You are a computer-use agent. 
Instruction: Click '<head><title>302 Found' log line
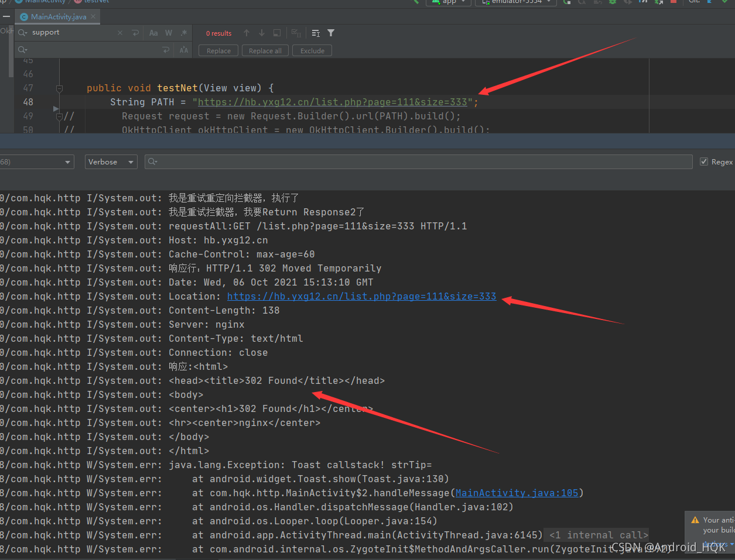point(276,381)
